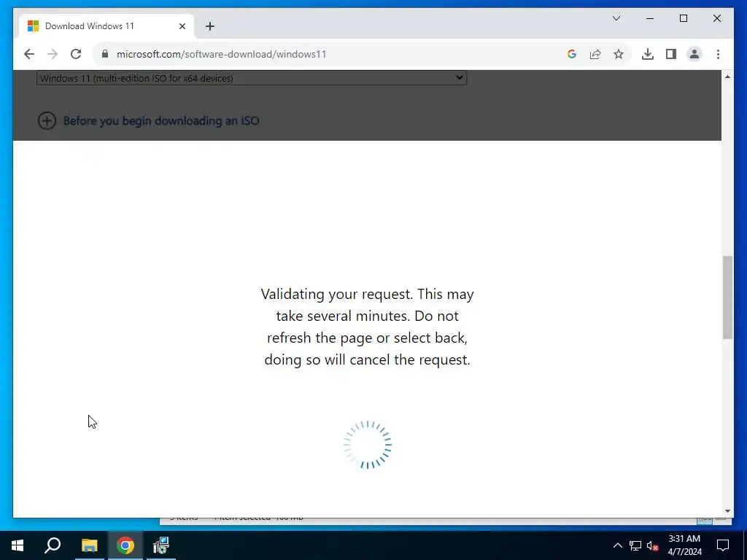
Task: Open the installer app icon in taskbar
Action: 161,545
